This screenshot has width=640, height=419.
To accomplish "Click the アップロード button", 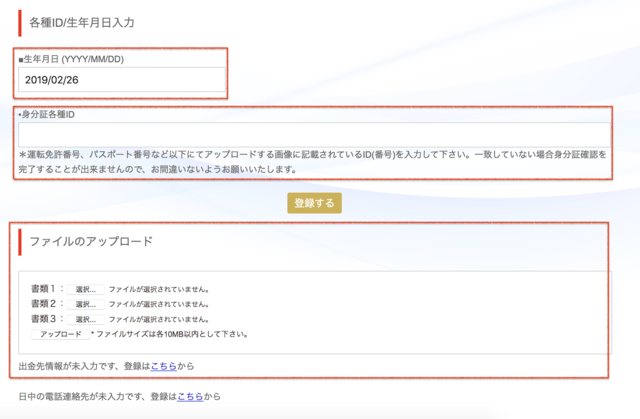I will tap(59, 334).
